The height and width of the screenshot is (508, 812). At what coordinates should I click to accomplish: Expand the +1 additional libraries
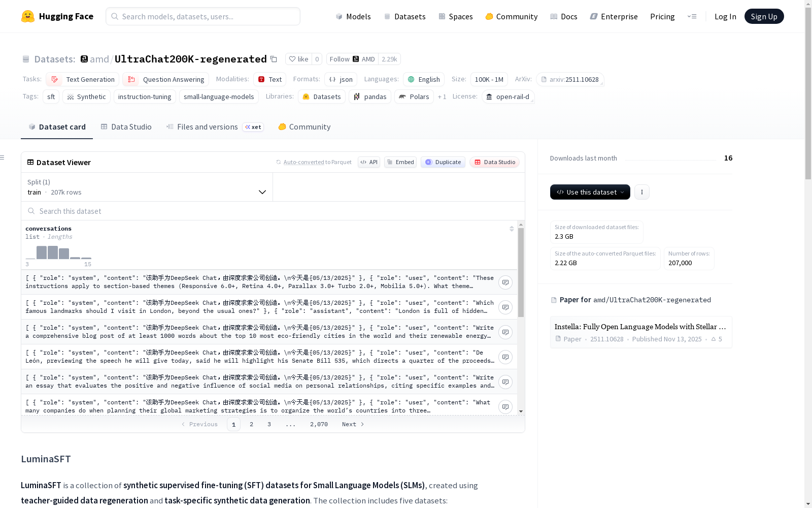coord(442,97)
